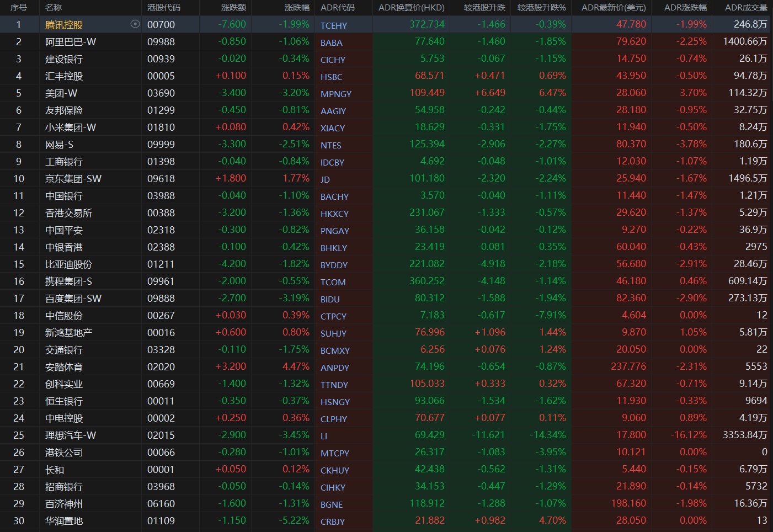Click 百度集团-SW stock name
Screen dimensions: 773x532
point(73,299)
